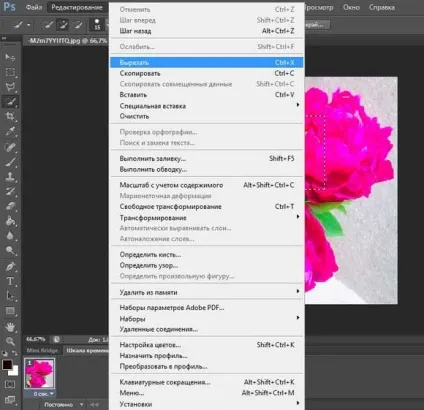Change screen mode icon in toolbox
Image resolution: width=424 pixels, height=410 pixels.
[10, 399]
